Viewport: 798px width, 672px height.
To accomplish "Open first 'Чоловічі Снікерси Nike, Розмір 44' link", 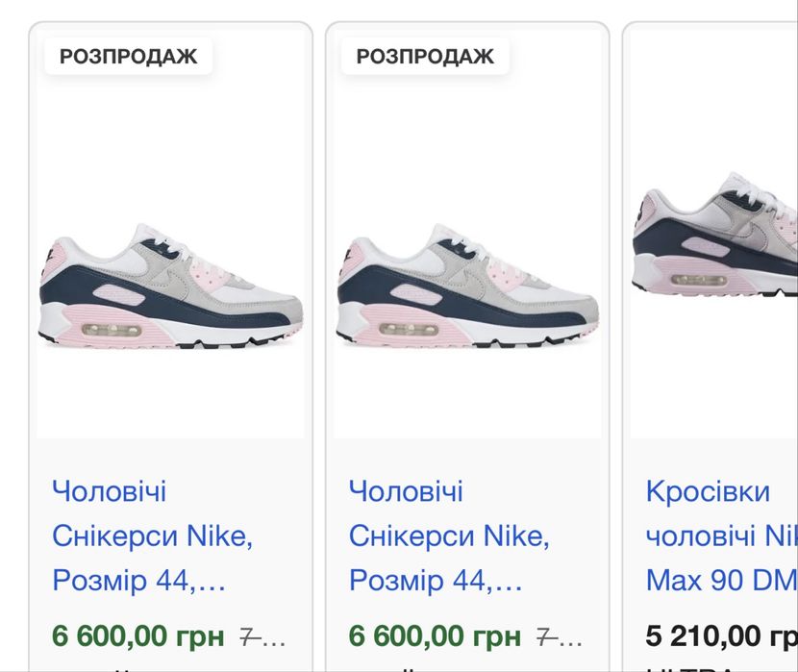I will click(x=152, y=535).
